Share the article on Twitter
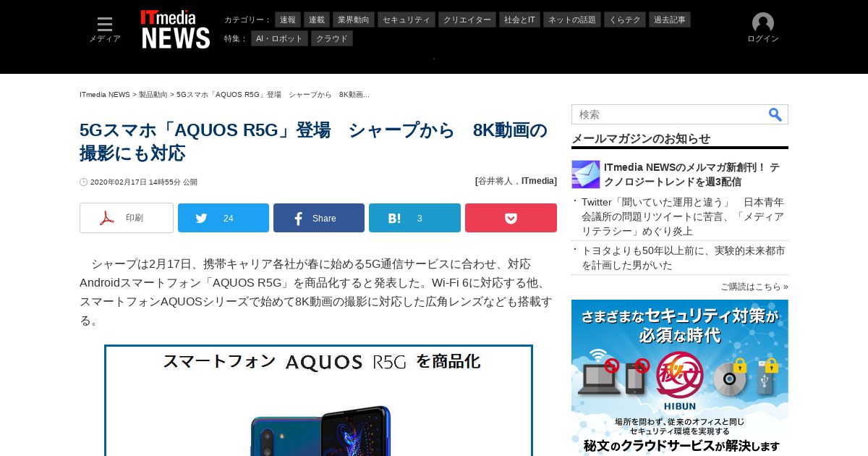The image size is (868, 456). click(x=224, y=218)
